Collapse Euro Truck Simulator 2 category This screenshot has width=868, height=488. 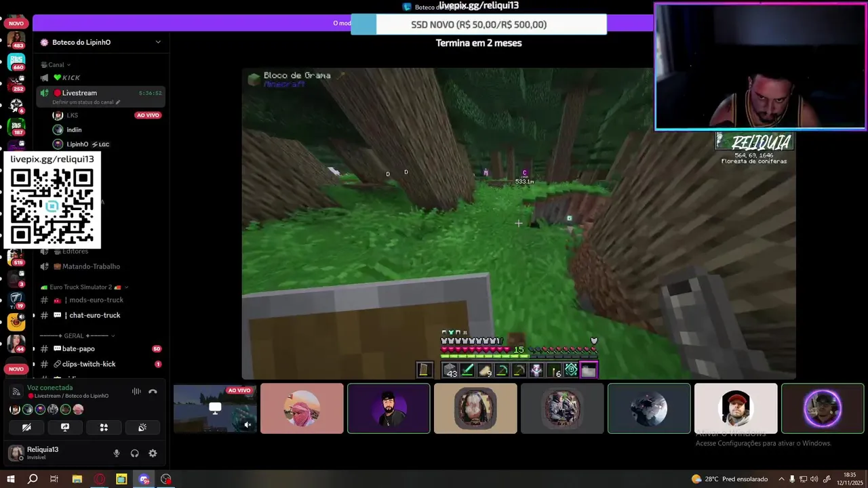(85, 287)
